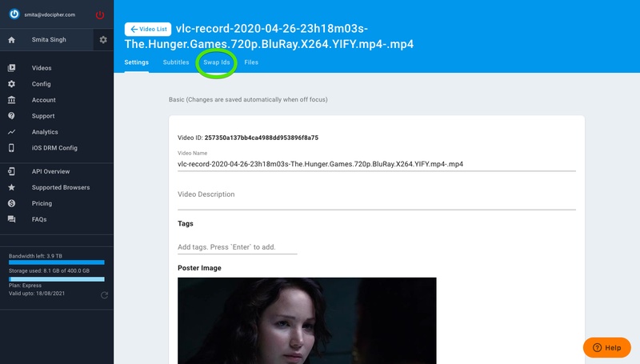The image size is (640, 364).
Task: Open the orange Help button
Action: pyautogui.click(x=607, y=347)
